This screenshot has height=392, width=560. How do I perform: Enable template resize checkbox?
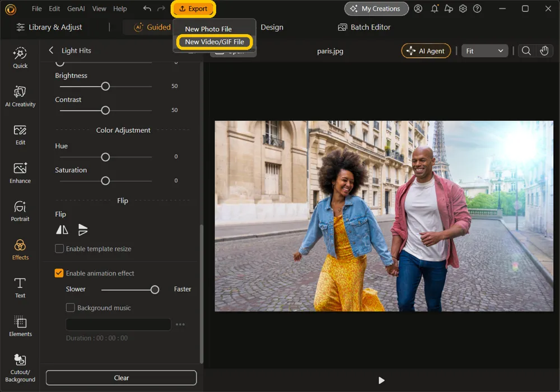pos(59,249)
